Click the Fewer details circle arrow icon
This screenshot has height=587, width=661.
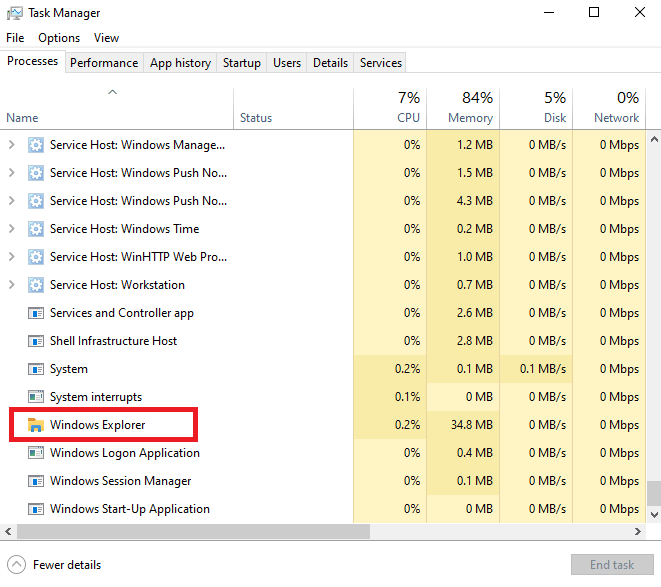[16, 565]
